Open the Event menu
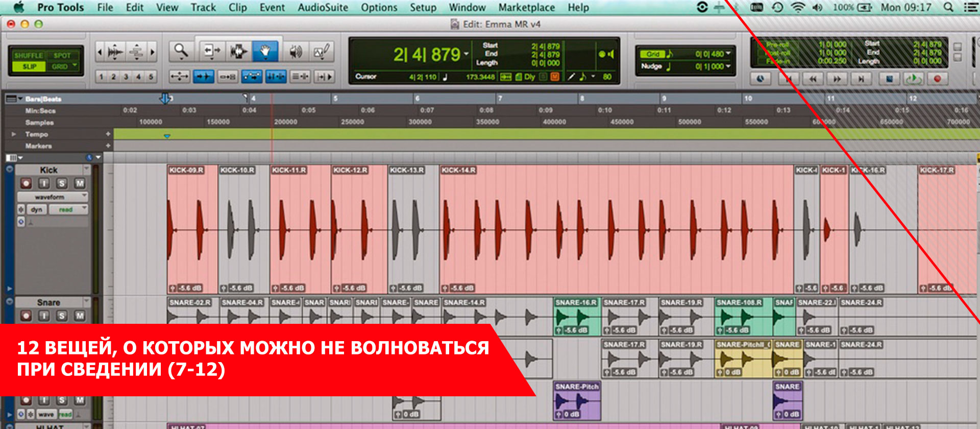Viewport: 980px width, 429px height. (272, 7)
